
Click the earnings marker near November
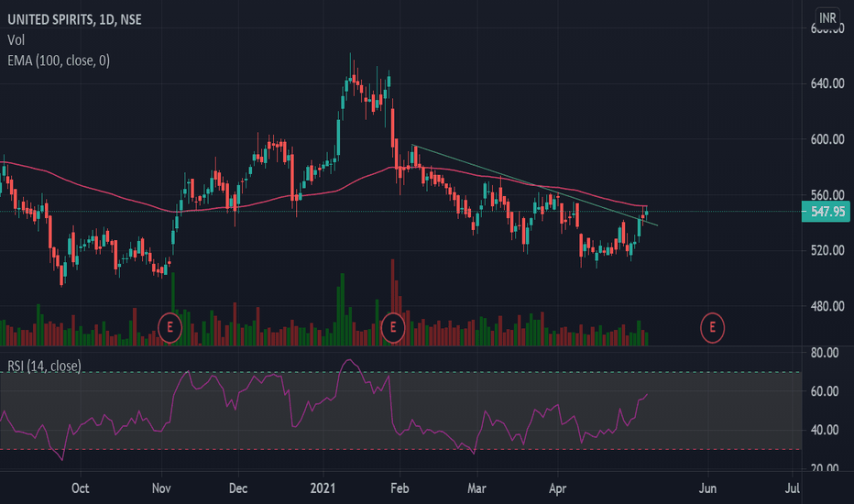(170, 327)
